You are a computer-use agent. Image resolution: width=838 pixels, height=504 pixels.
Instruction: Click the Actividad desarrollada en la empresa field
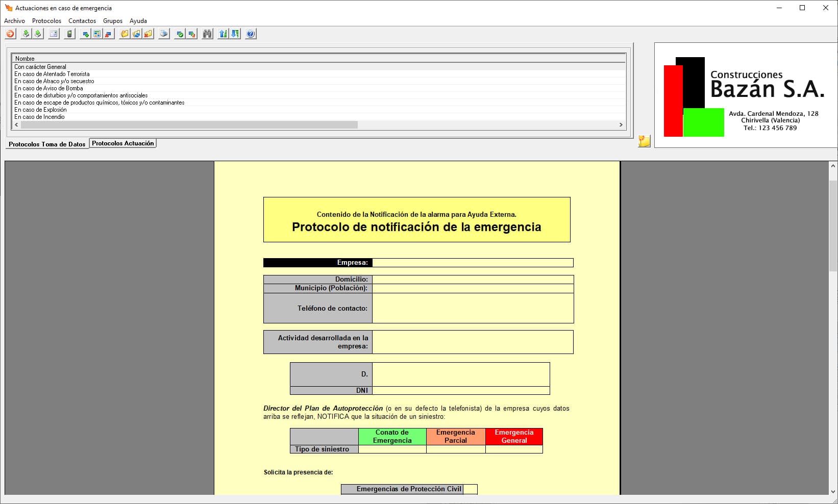click(x=473, y=342)
